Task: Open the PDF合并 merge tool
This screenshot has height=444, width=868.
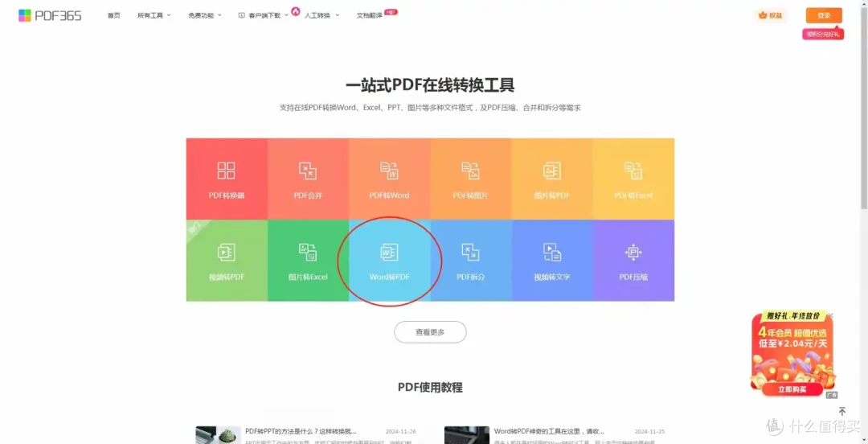Action: (x=309, y=179)
